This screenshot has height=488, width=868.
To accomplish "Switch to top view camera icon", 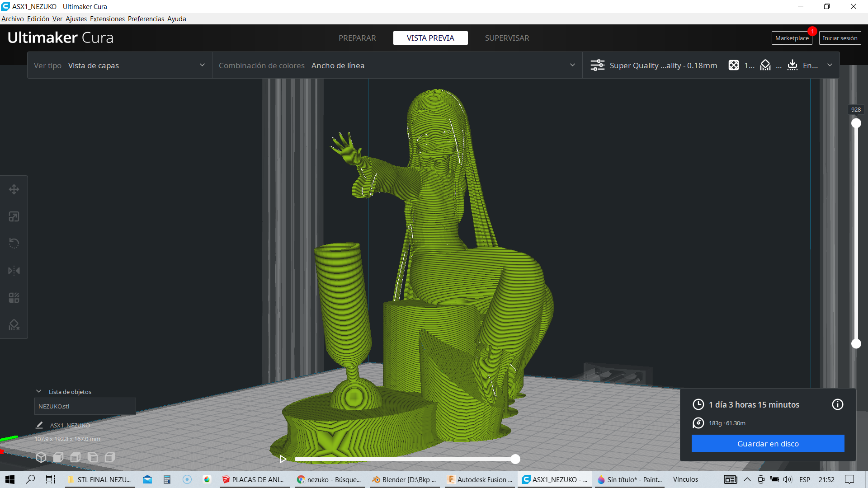I will (75, 457).
